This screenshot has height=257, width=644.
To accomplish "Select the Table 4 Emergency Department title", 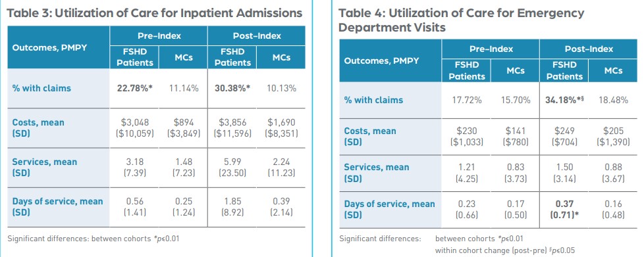I will [x=461, y=20].
